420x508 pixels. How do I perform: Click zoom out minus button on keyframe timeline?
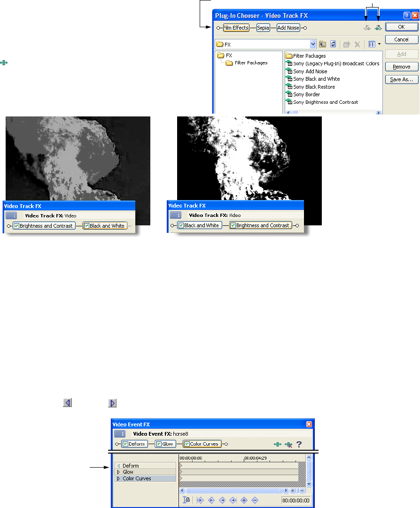pos(302,491)
